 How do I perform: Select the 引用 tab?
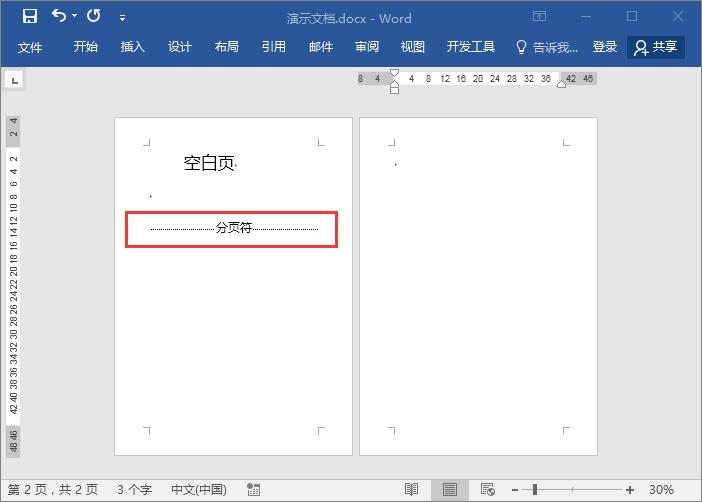274,47
